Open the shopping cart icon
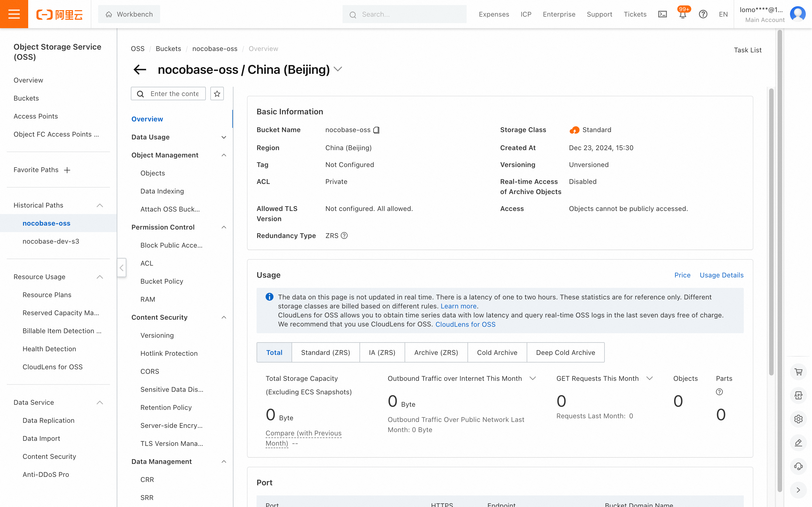The image size is (812, 507). coord(798,372)
